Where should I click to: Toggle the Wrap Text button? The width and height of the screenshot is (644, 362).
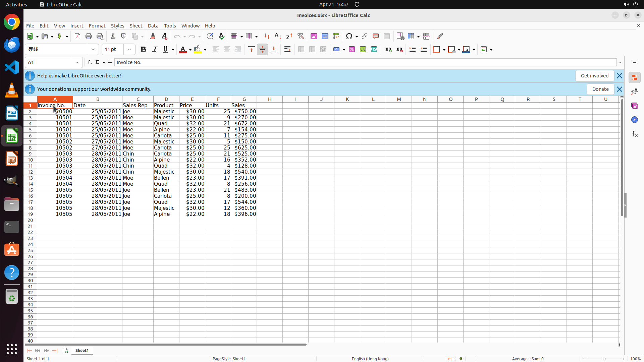287,50
